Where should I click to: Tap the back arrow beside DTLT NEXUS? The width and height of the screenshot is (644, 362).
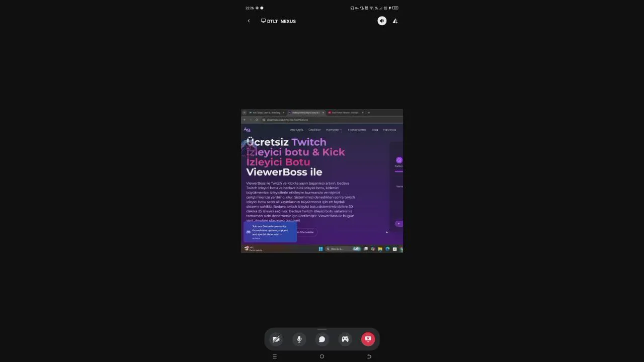249,21
